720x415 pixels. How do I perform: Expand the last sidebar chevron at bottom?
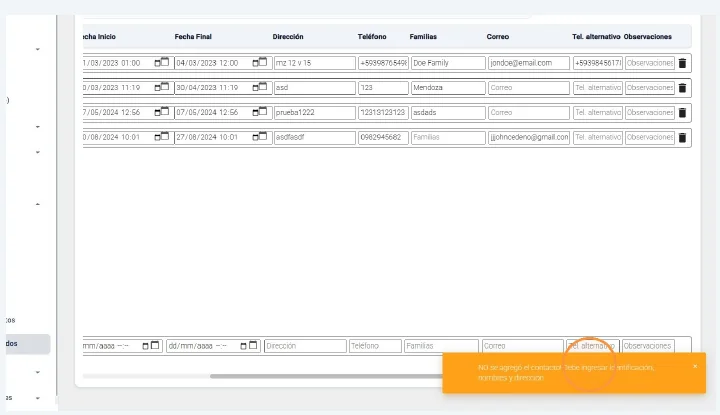coord(38,398)
